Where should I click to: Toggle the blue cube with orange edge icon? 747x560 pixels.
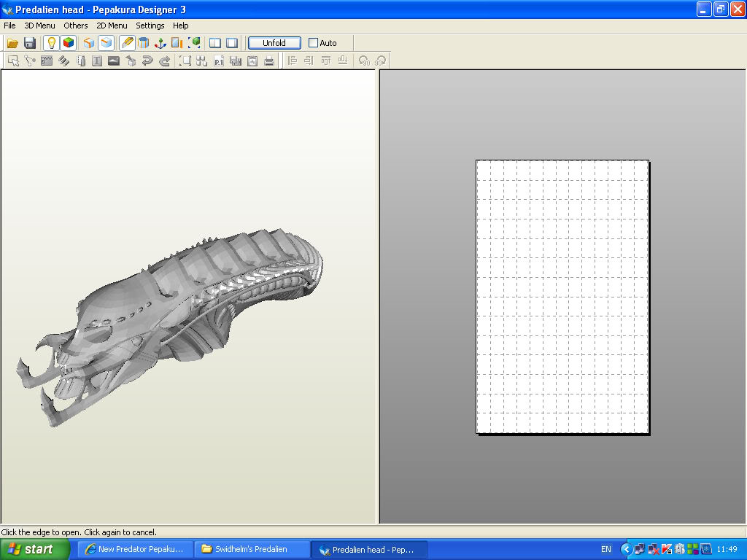(106, 43)
